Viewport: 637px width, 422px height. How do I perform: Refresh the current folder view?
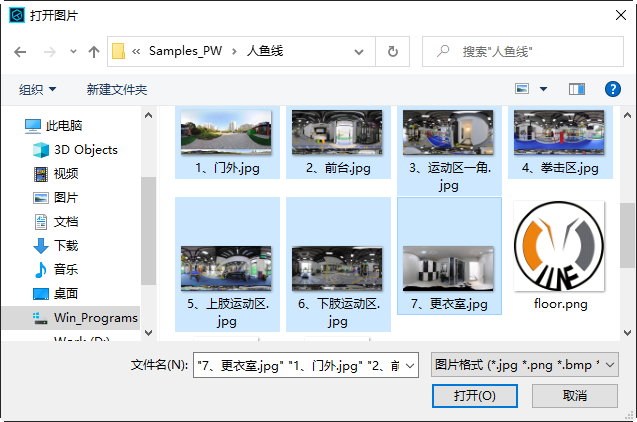[393, 51]
